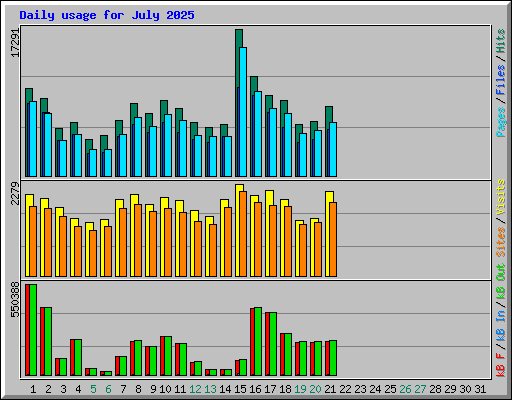This screenshot has height=400, width=512.
Task: Click the "Files" legend label
Action: click(x=501, y=80)
